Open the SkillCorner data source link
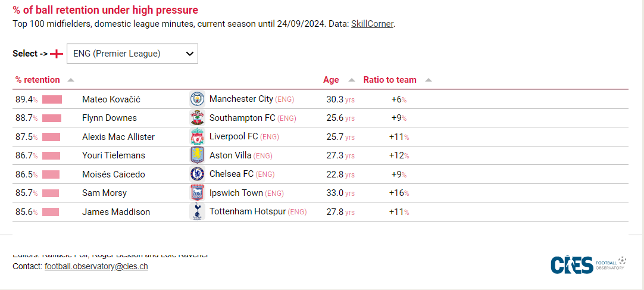 [372, 24]
